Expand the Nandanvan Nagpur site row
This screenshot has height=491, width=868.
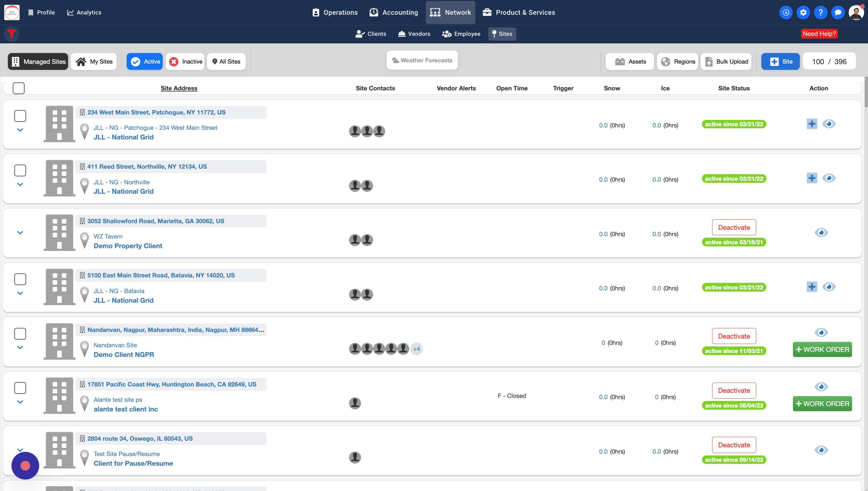point(20,347)
